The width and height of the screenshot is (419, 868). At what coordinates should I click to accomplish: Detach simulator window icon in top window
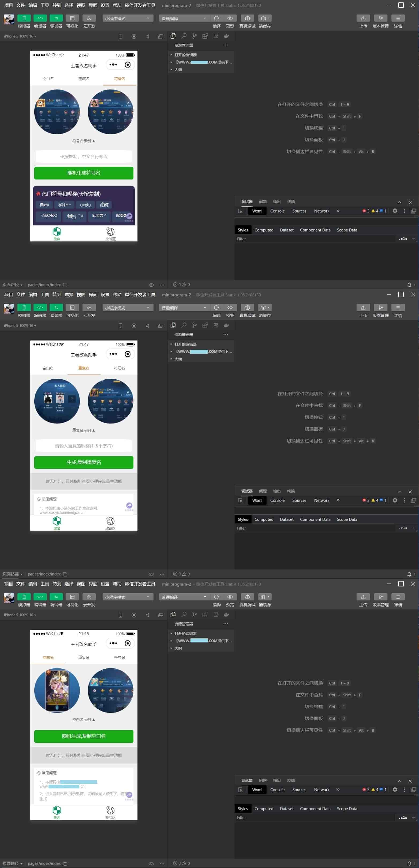(x=161, y=36)
